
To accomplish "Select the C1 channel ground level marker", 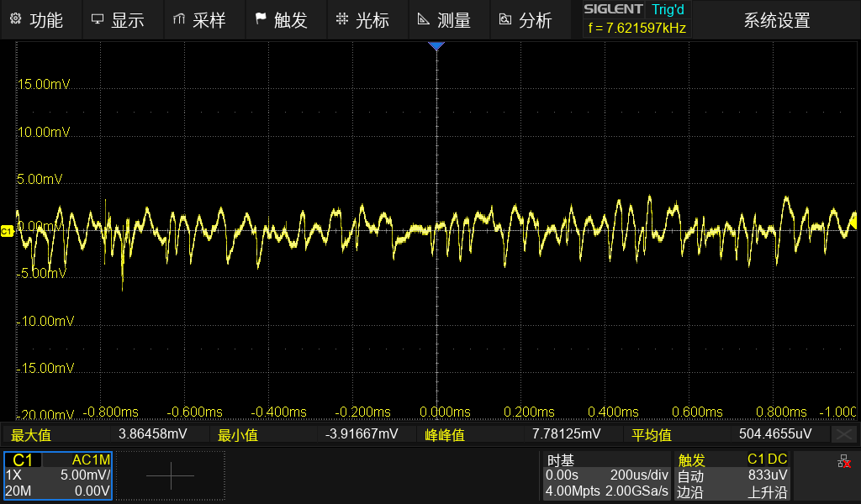I will point(7,231).
